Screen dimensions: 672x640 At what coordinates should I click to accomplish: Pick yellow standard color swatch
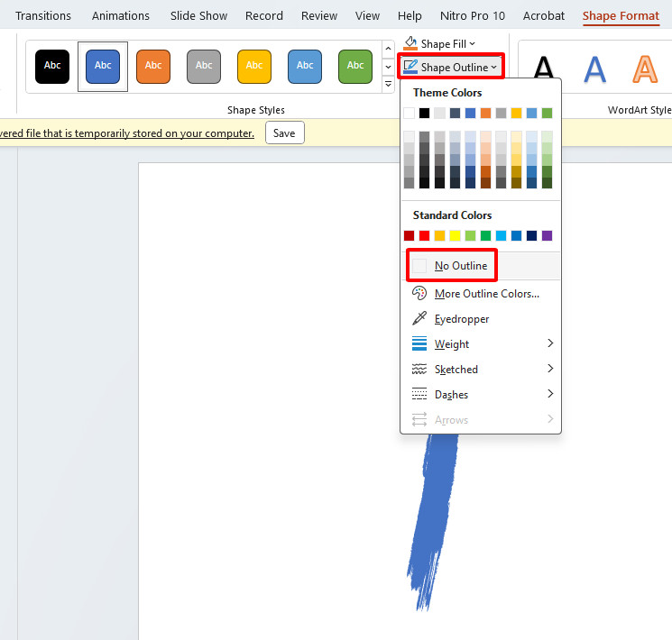click(x=456, y=235)
